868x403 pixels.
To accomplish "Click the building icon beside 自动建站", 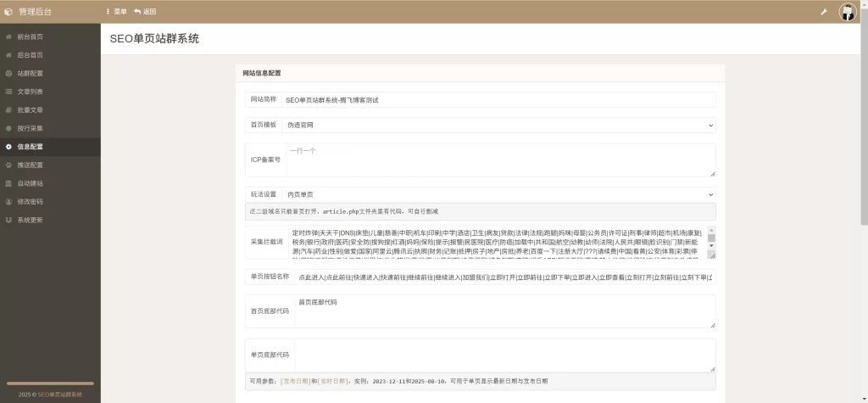I will [8, 183].
